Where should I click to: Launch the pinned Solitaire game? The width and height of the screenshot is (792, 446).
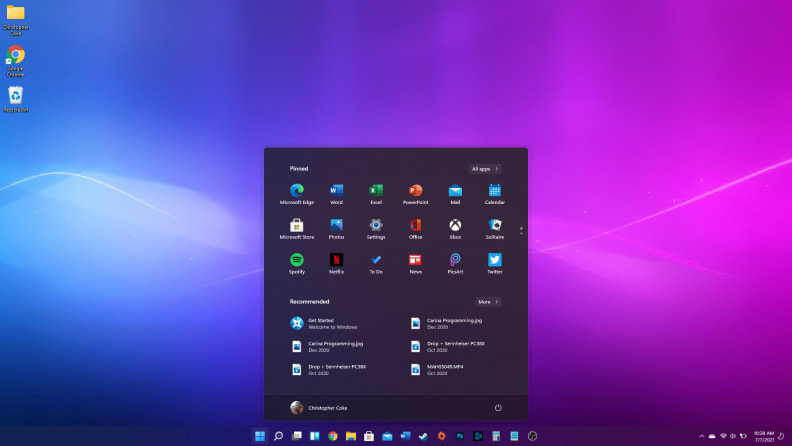pyautogui.click(x=494, y=229)
